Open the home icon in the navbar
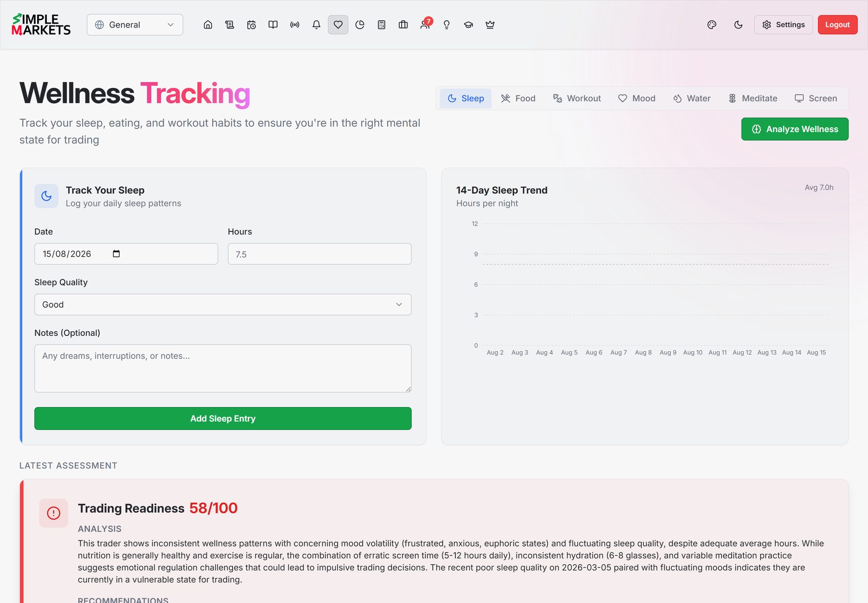This screenshot has width=868, height=603. tap(208, 25)
